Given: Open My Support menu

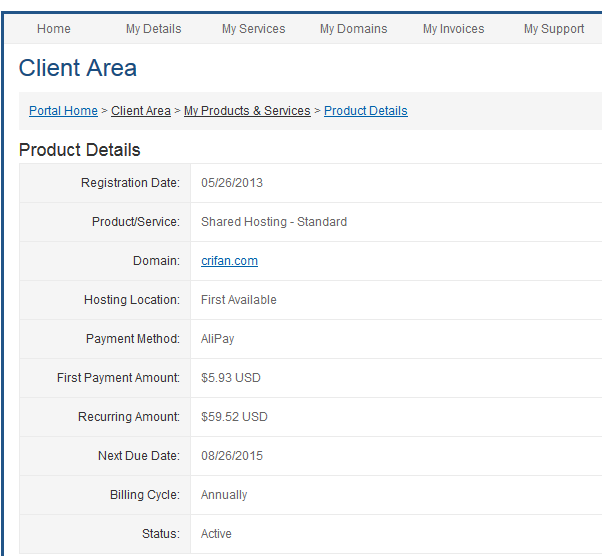Looking at the screenshot, I should coord(554,29).
